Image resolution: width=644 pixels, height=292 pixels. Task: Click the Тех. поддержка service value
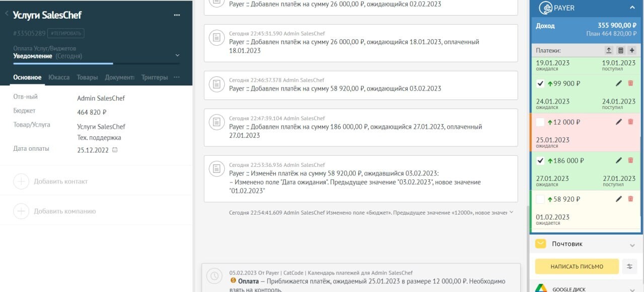(x=99, y=138)
